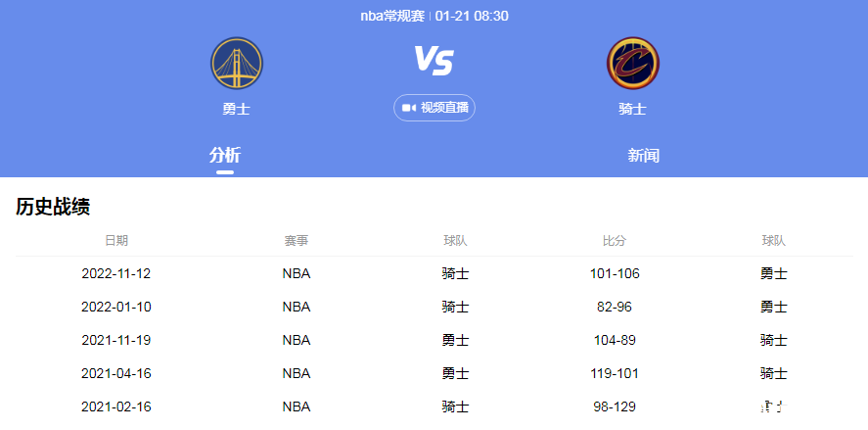
Task: Select the 2021-11-19 match date
Action: pos(115,340)
